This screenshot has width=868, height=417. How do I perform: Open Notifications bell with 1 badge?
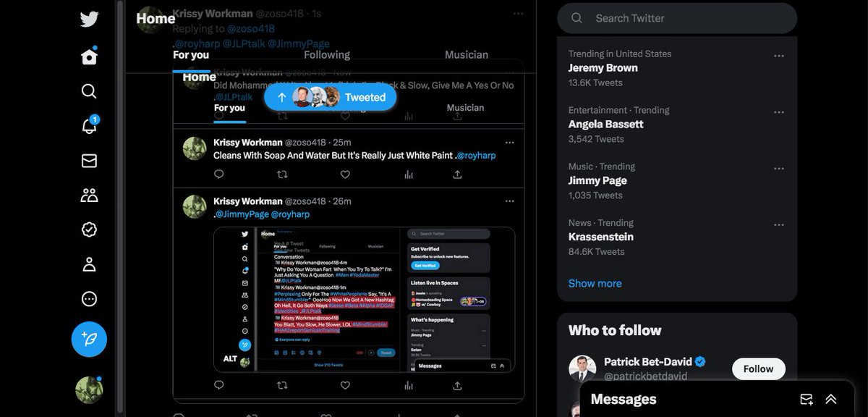click(x=89, y=125)
